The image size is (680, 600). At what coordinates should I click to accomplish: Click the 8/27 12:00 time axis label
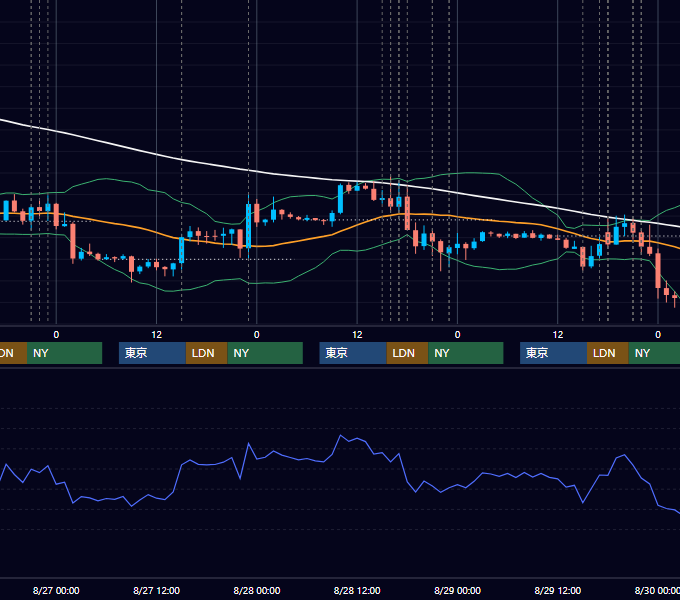pos(156,590)
